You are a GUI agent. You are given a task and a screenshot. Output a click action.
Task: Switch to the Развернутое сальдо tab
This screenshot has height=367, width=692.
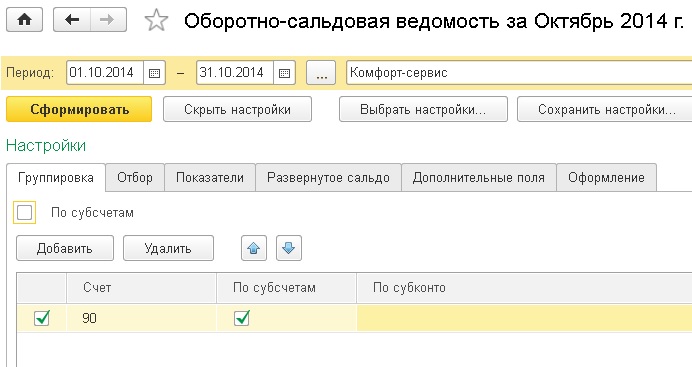click(x=328, y=177)
